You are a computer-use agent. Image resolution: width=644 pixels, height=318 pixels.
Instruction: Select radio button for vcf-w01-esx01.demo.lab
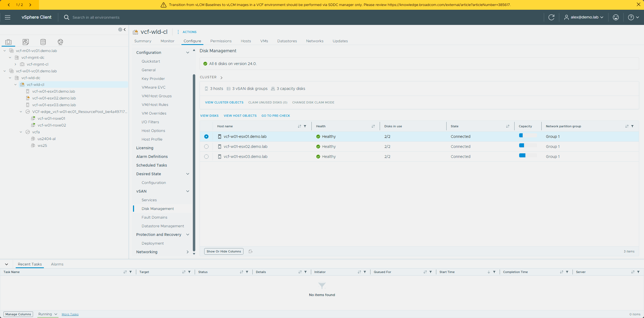pyautogui.click(x=206, y=137)
